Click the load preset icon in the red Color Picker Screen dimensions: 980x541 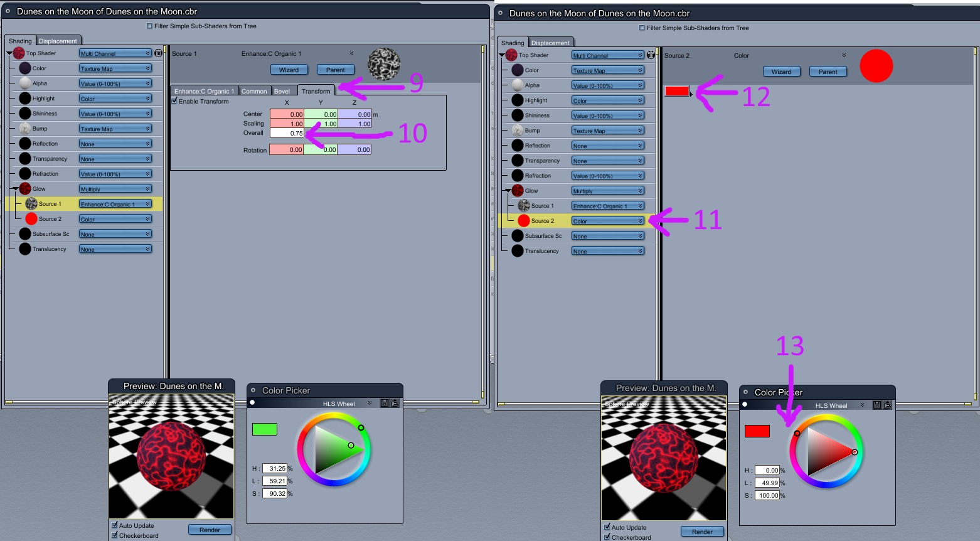[x=887, y=405]
